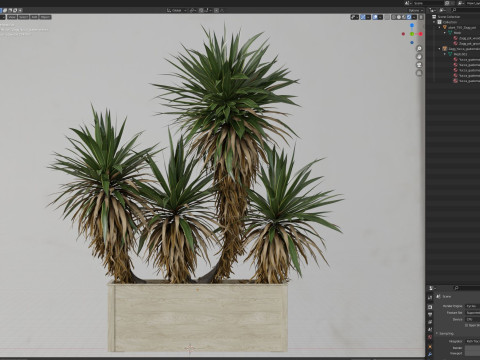Open the viewport shading options dropdown
This screenshot has height=360, width=480.
pos(414,17)
